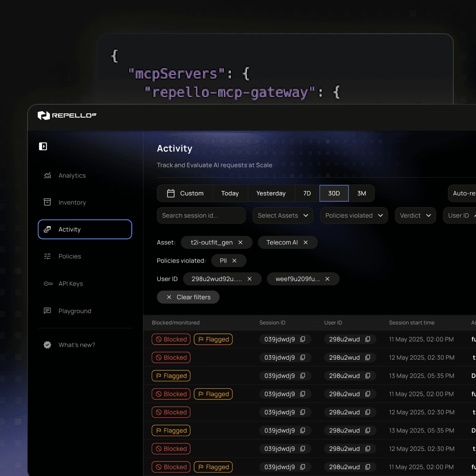Click the Inventory box icon

pos(48,202)
